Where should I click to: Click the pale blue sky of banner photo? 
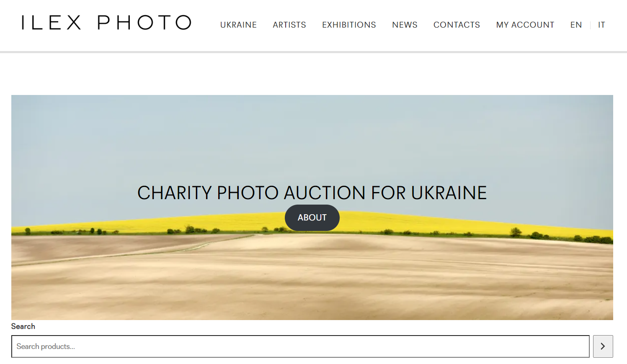pyautogui.click(x=312, y=138)
